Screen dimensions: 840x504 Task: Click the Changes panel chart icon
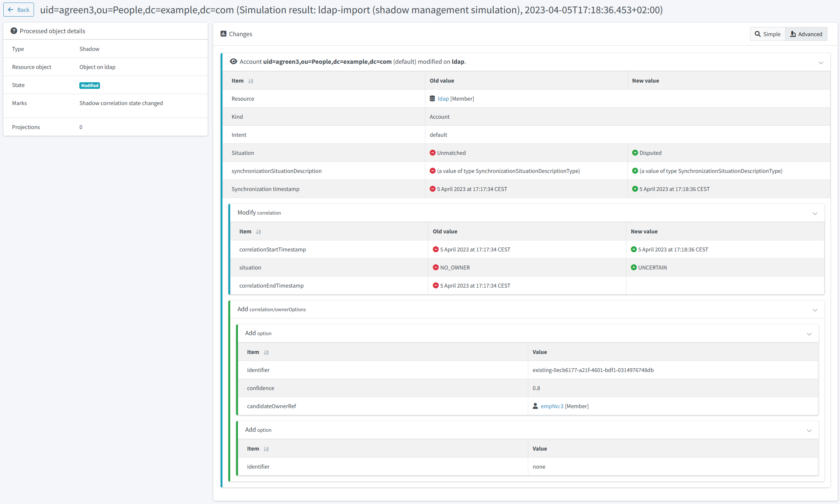click(223, 34)
